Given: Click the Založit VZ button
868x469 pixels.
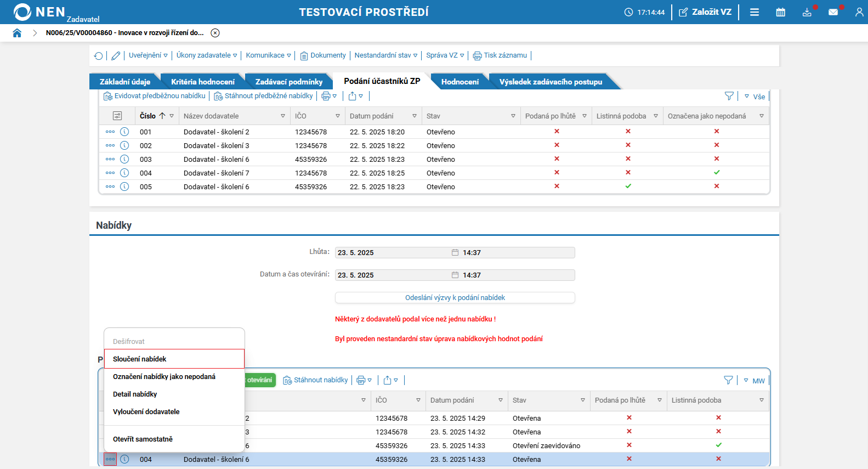Looking at the screenshot, I should coord(705,12).
